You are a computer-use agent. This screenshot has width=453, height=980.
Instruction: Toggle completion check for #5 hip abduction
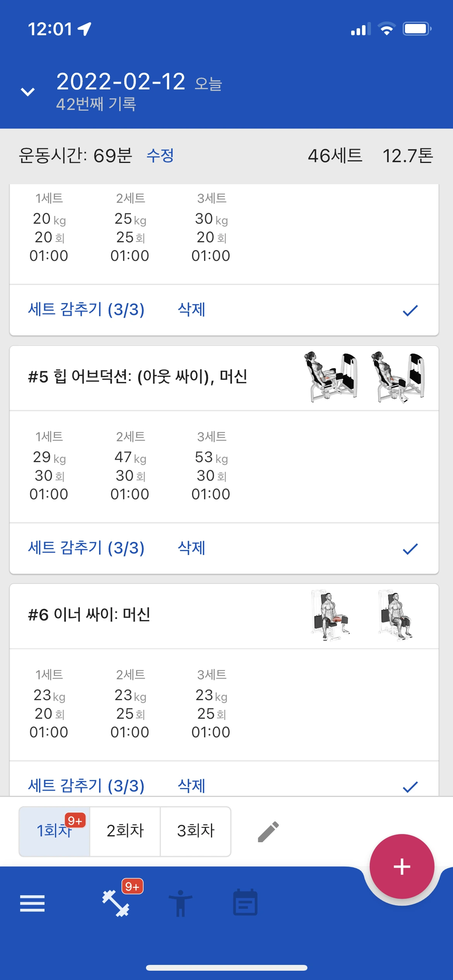[410, 548]
